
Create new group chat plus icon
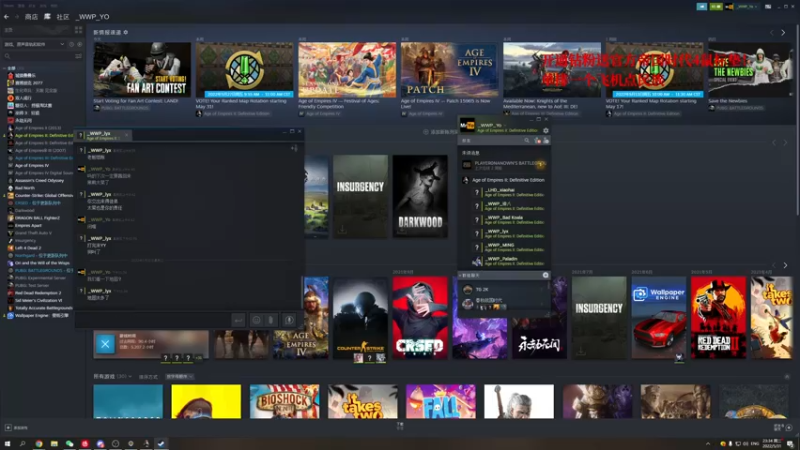[x=545, y=275]
